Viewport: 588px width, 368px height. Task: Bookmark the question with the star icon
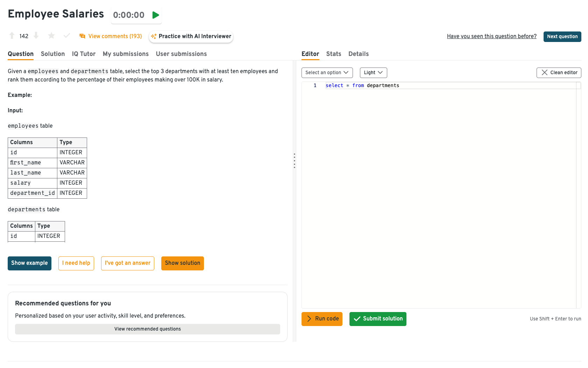coord(51,36)
